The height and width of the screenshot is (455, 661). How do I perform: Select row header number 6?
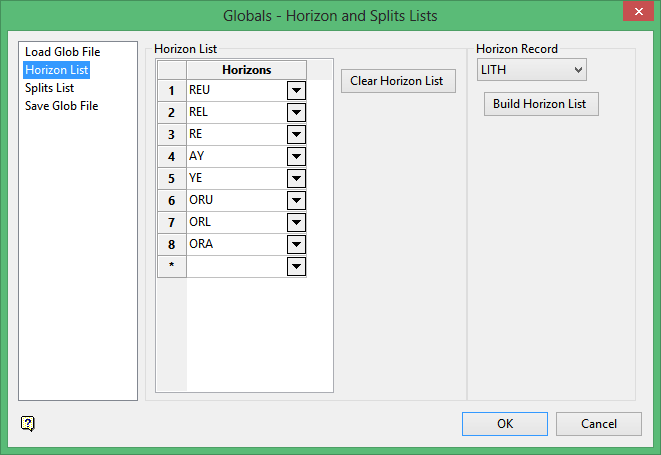pyautogui.click(x=172, y=200)
